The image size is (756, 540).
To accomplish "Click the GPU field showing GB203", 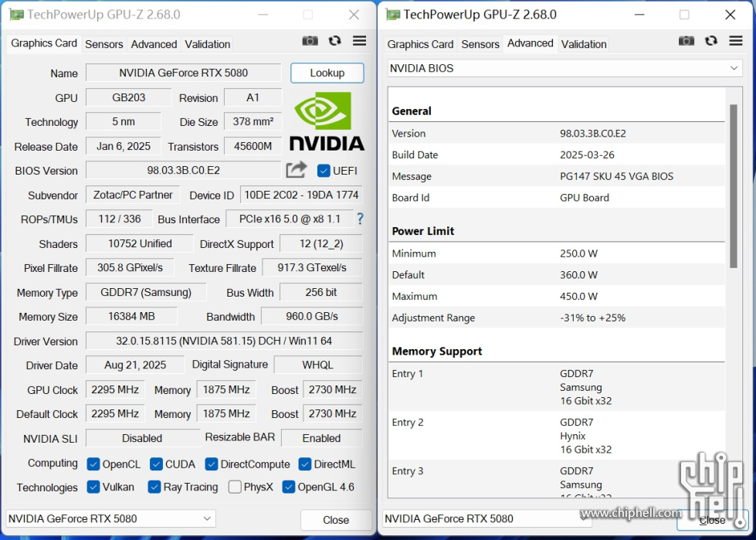I will 129,97.
